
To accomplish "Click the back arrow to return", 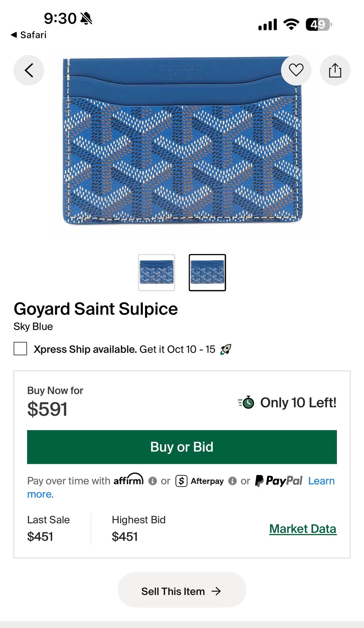I will tap(29, 70).
